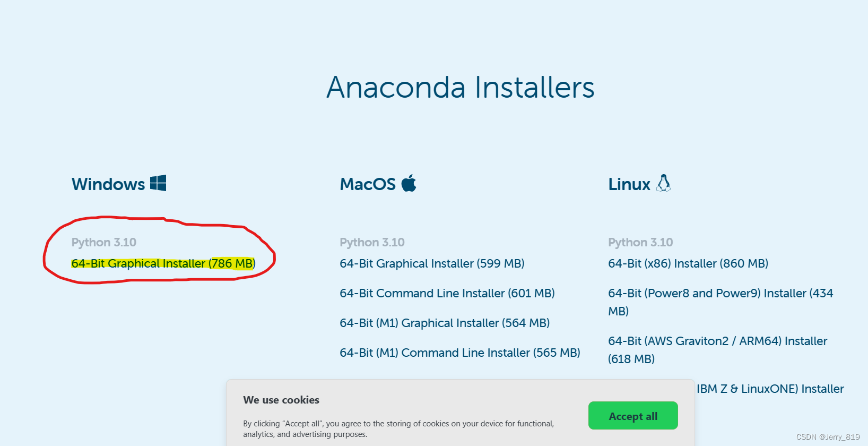Choose the AWS Graviton2 / ARM64 Installer
The height and width of the screenshot is (446, 868).
[717, 341]
